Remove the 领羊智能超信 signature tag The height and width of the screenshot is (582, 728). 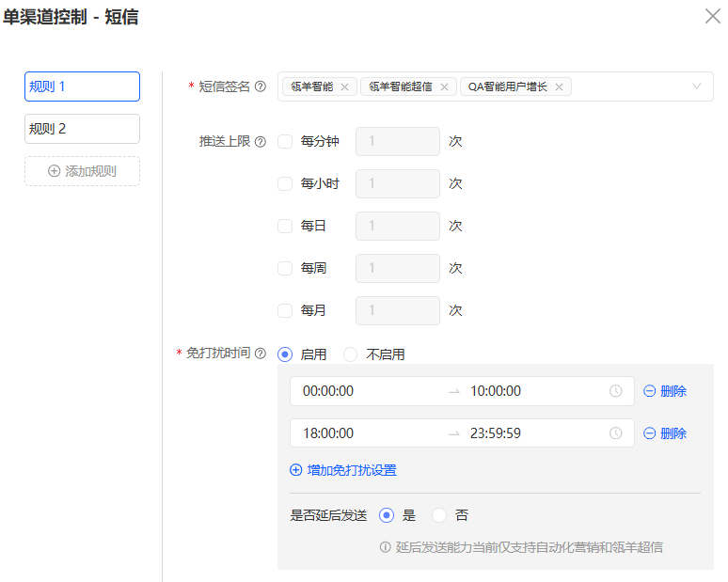click(444, 87)
